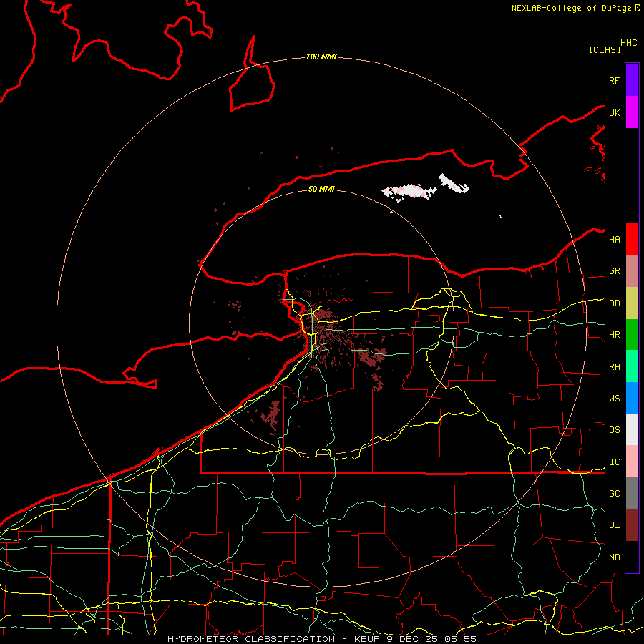Click the 9 DEC 25 date text
This screenshot has width=644, height=644.
point(412,639)
